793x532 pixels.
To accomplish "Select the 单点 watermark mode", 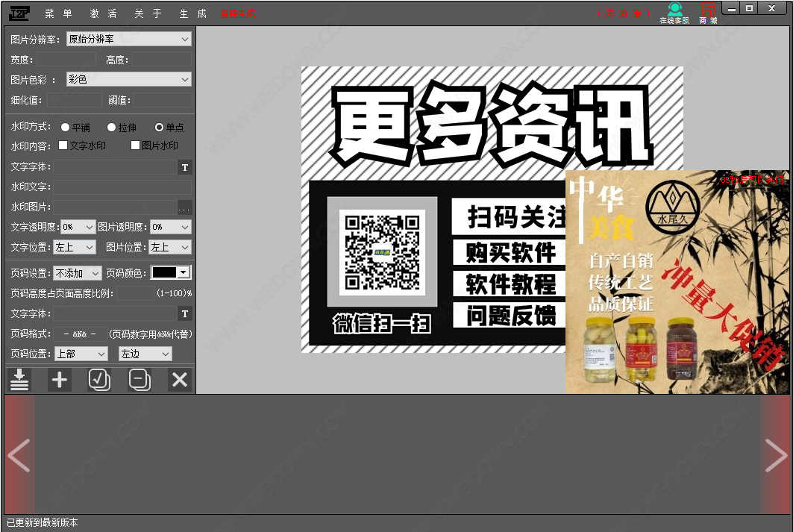I will pos(169,128).
